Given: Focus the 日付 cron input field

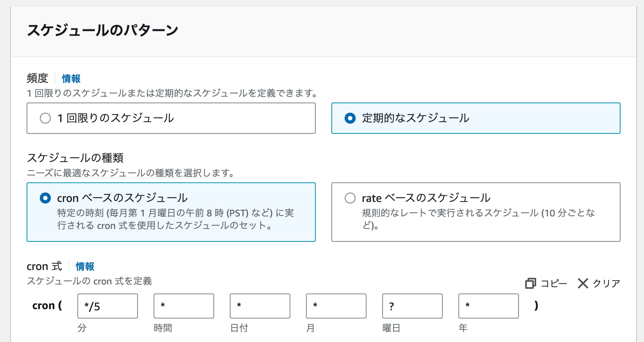Looking at the screenshot, I should (x=260, y=306).
